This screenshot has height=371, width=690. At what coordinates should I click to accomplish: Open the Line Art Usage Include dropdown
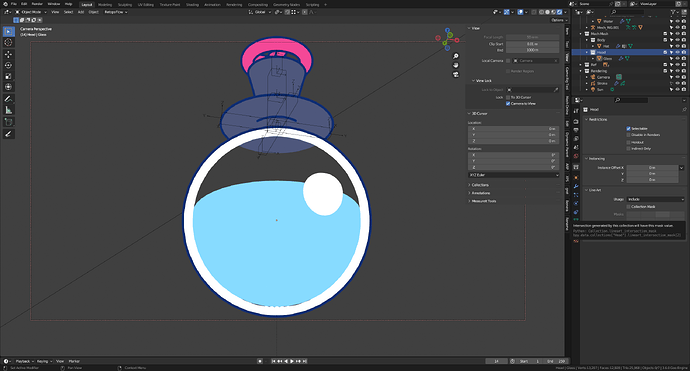(x=656, y=199)
